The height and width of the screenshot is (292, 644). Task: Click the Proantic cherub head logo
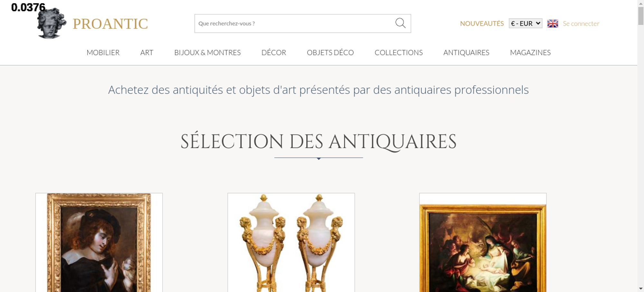[x=52, y=23]
